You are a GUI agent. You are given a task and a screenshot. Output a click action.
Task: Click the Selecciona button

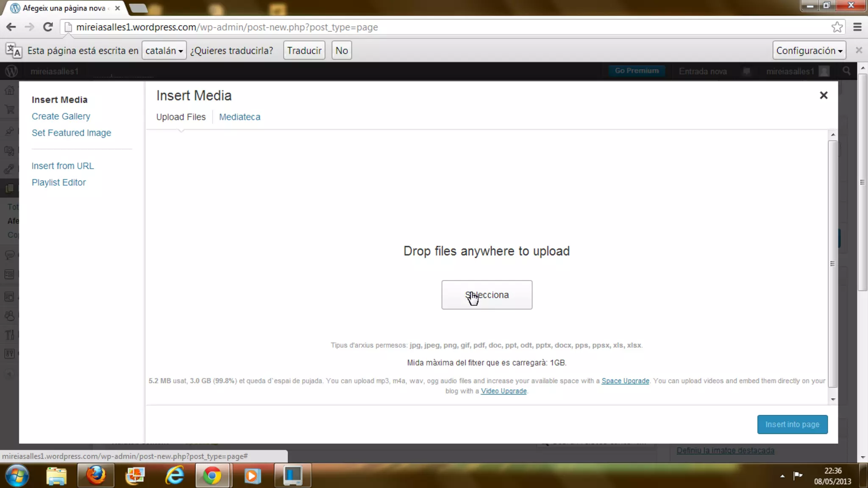[487, 295]
